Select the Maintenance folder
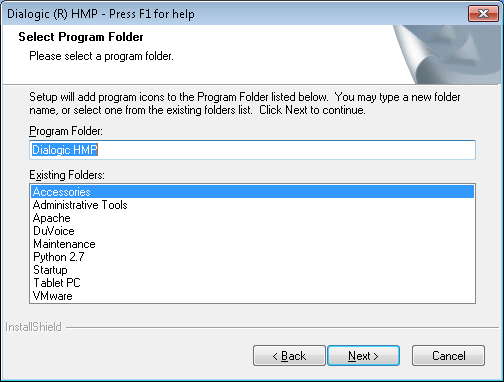This screenshot has height=382, width=504. 252,244
